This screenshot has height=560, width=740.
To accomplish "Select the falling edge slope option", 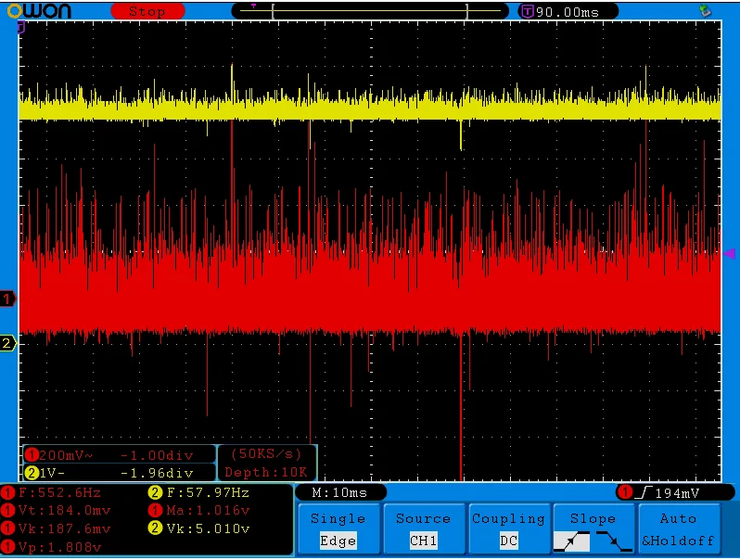I will tap(613, 541).
